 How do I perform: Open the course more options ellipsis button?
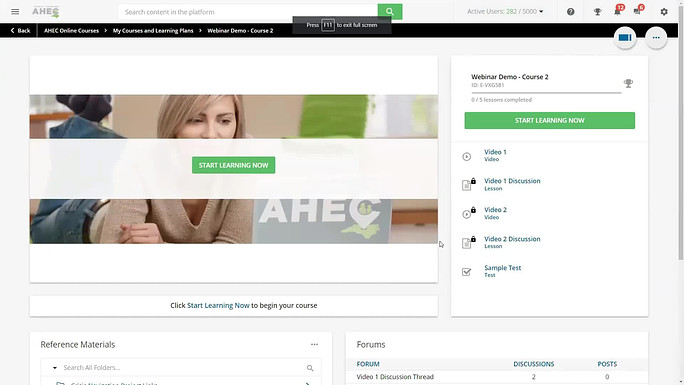[656, 37]
